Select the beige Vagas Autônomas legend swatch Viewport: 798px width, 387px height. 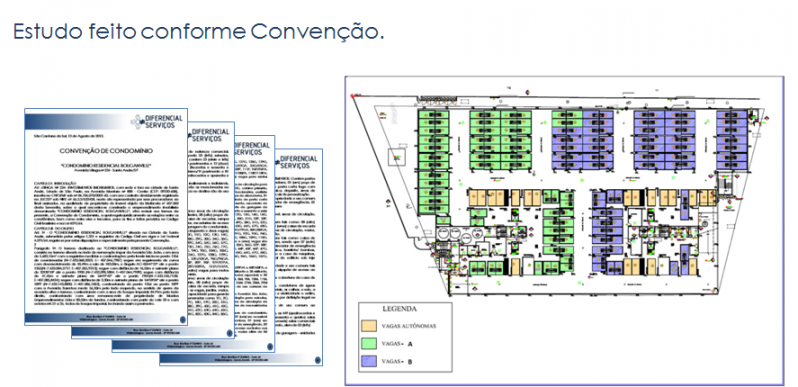pos(368,325)
